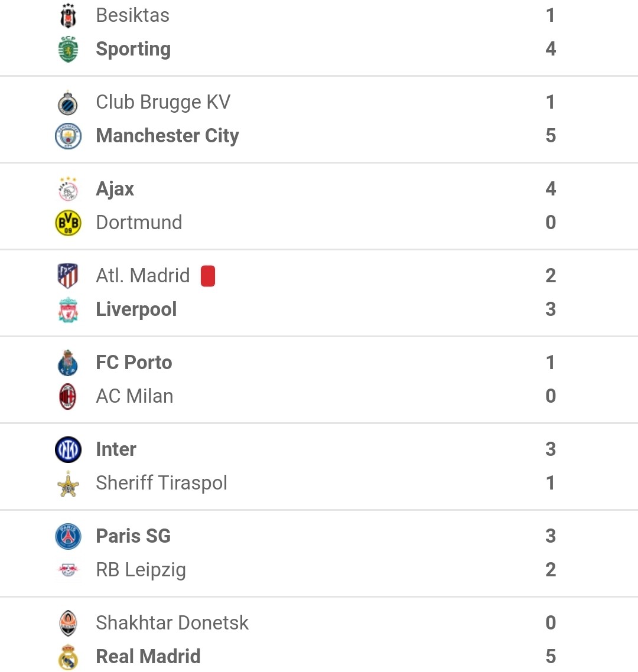Click AC Milan's score of 0
638x672 pixels.
click(x=551, y=396)
